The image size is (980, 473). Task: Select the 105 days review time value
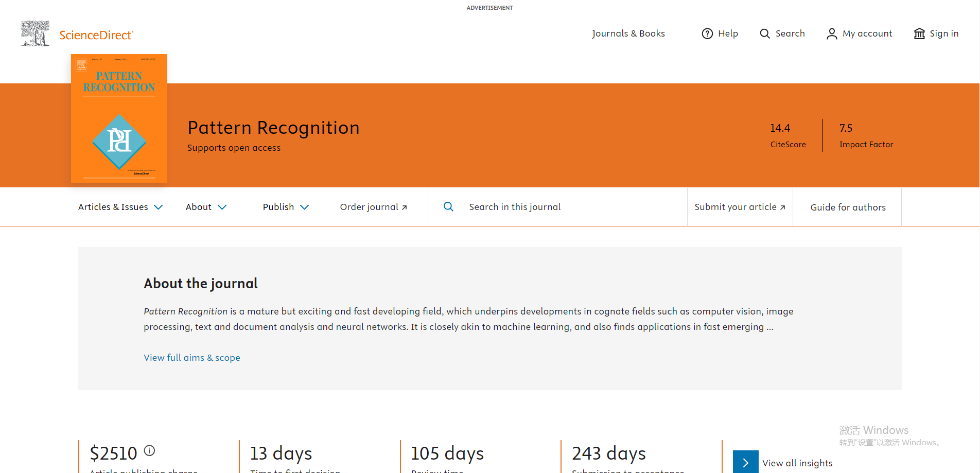click(x=447, y=453)
